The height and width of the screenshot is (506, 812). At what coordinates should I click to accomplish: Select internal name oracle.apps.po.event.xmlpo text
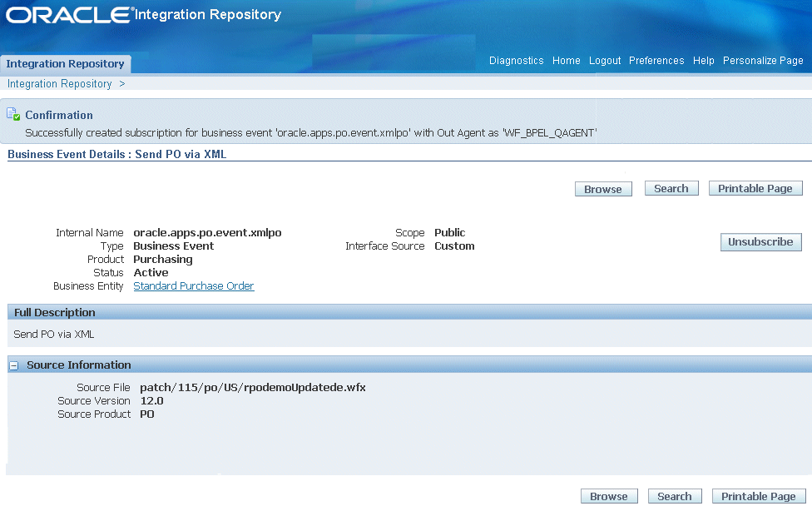pyautogui.click(x=207, y=232)
